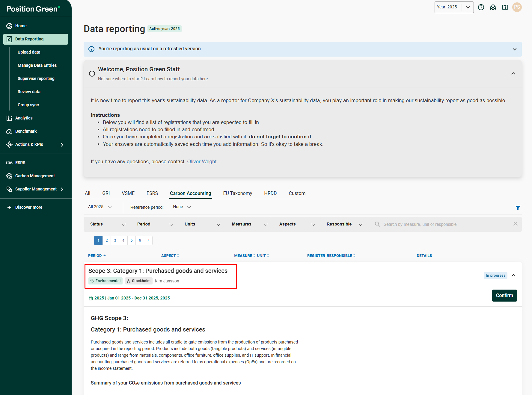Go to pagination page 3
Screen dimensions: 532x395
point(115,240)
